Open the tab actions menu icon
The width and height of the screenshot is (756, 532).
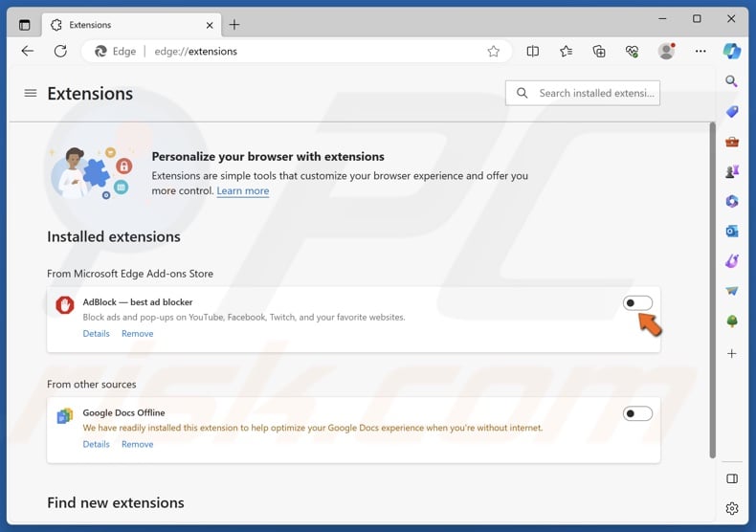click(24, 25)
